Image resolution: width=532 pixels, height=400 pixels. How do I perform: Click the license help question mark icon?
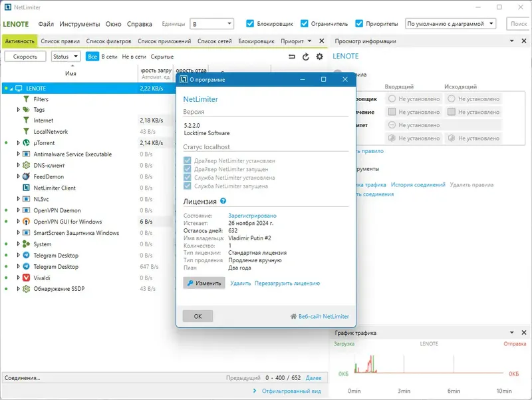click(223, 201)
